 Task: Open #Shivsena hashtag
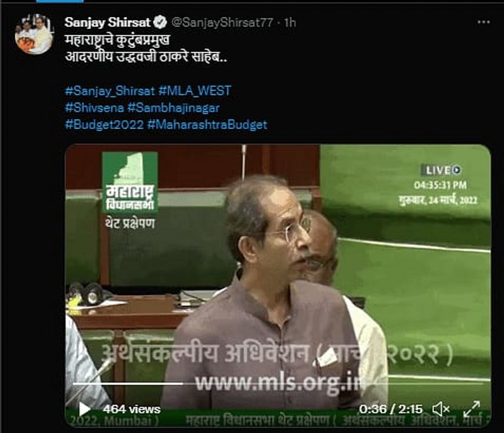(94, 108)
